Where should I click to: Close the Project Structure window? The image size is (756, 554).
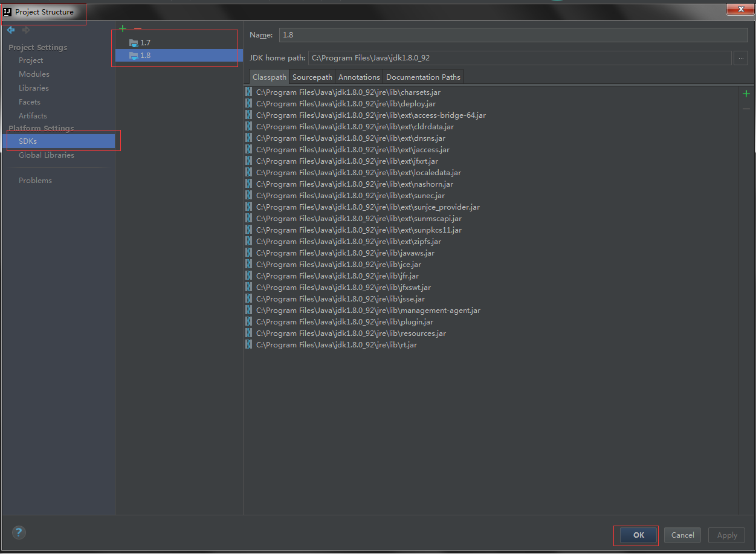[740, 9]
